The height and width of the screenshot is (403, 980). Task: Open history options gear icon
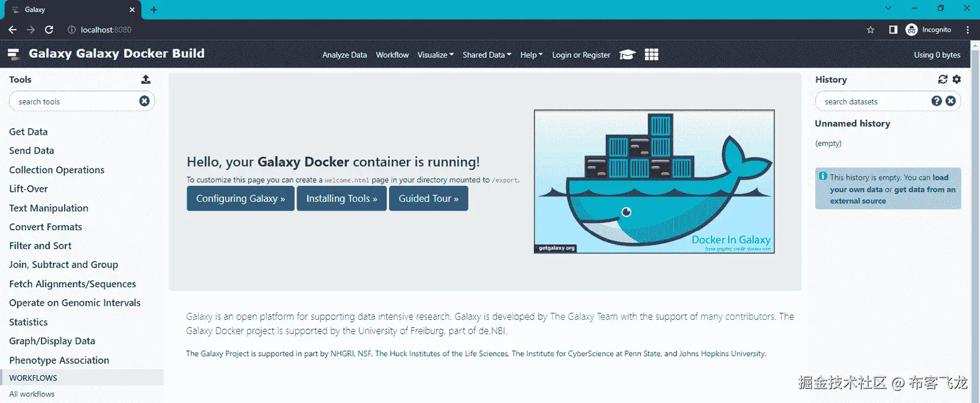[x=956, y=79]
